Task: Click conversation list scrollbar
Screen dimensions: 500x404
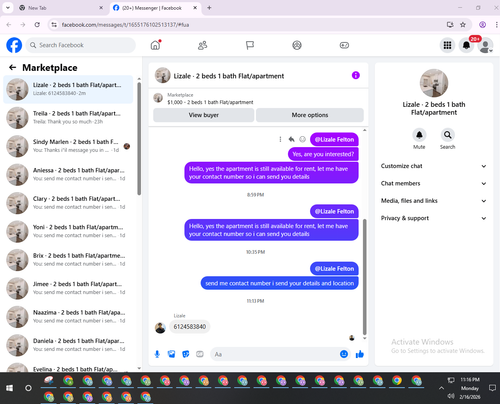Action: tap(139, 138)
